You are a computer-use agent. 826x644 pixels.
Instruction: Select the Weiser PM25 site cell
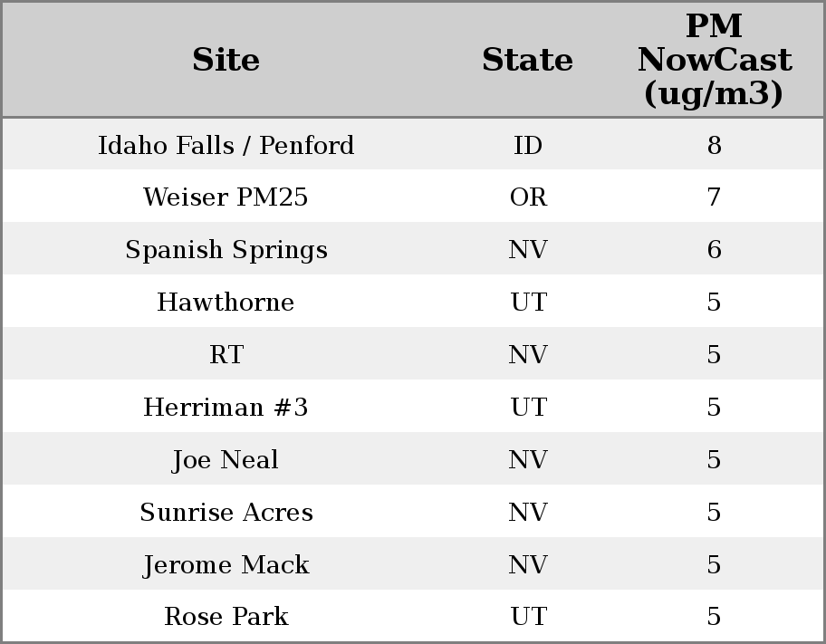click(226, 197)
